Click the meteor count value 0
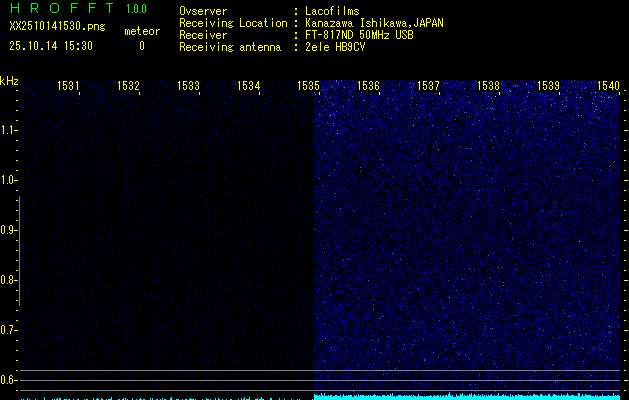The image size is (629, 400). pos(141,46)
